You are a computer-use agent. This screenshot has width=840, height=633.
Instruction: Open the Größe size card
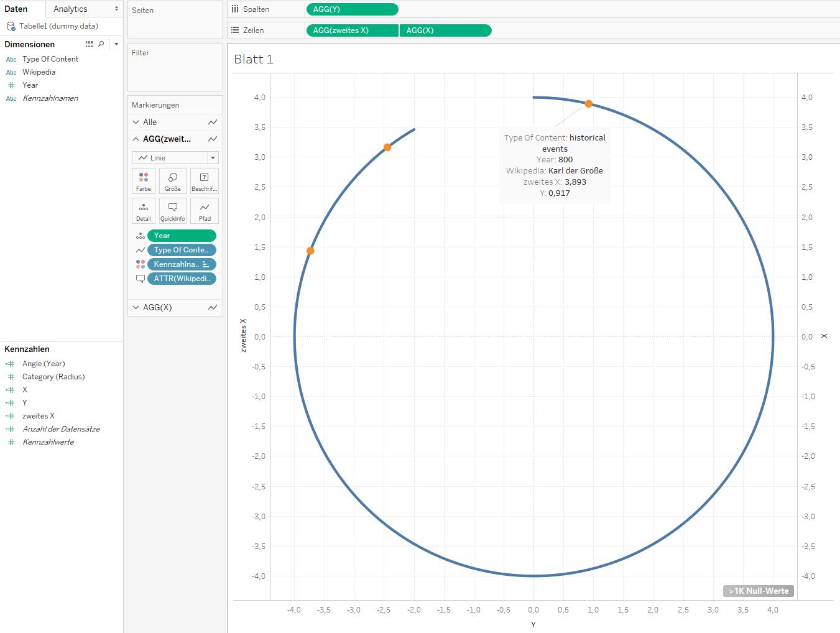pos(173,181)
